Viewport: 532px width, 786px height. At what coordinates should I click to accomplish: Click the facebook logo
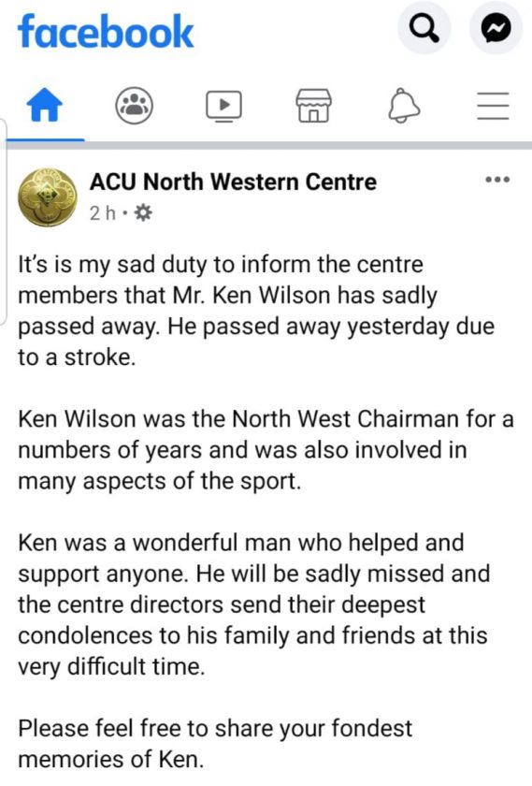(x=106, y=31)
